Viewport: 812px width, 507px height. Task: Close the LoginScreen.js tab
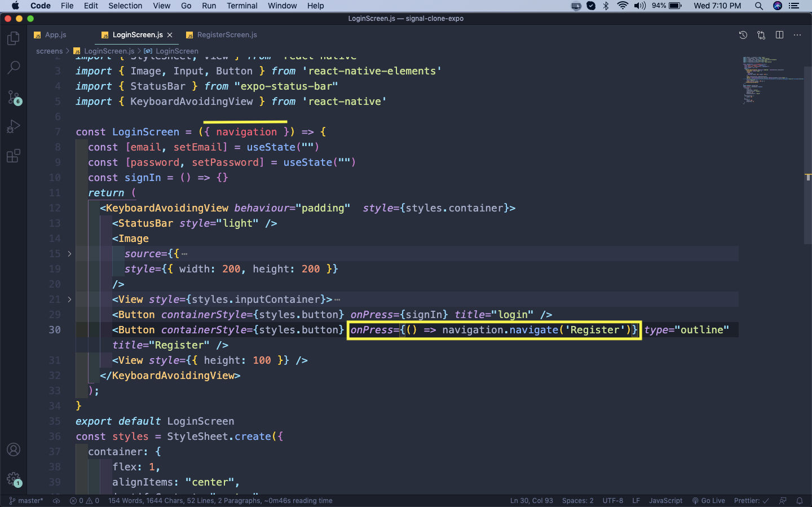[x=170, y=35]
